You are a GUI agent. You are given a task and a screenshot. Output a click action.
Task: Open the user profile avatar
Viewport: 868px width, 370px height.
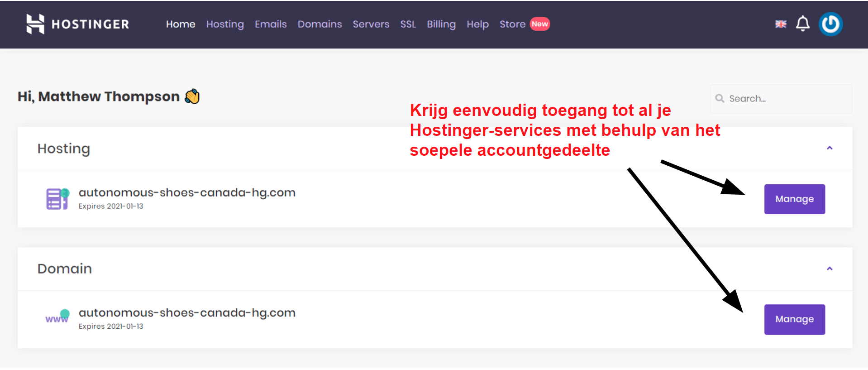click(830, 24)
